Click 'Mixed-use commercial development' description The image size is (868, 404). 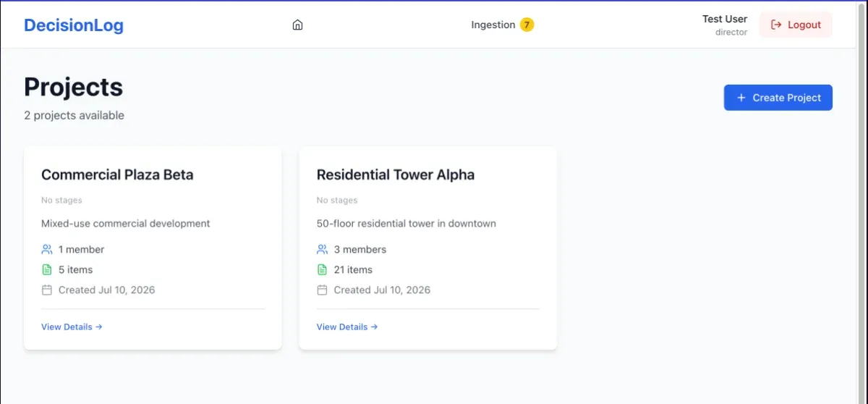coord(126,223)
